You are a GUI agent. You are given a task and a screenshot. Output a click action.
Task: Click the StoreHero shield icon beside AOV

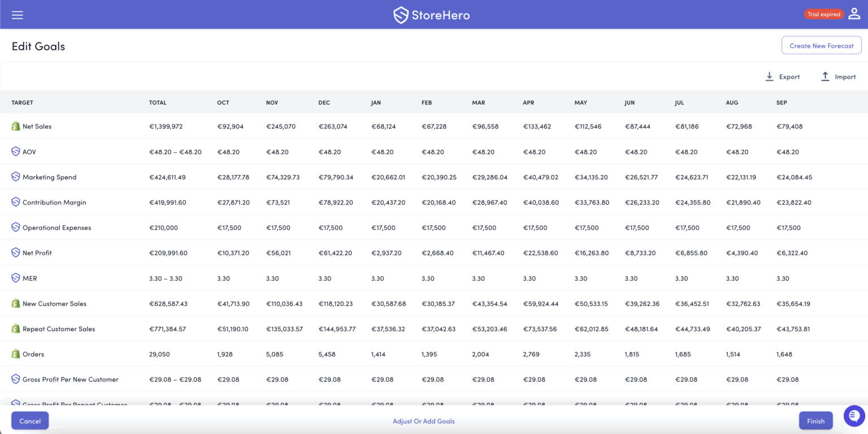[15, 151]
